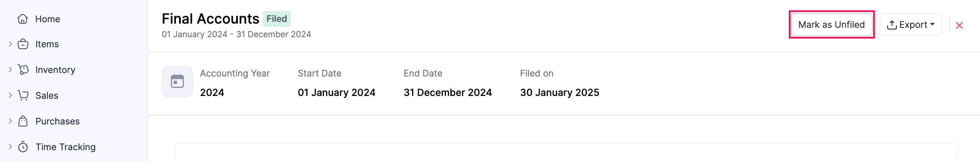Click the Sales shopping cart icon
Viewport: 980px width, 162px height.
coord(23,96)
